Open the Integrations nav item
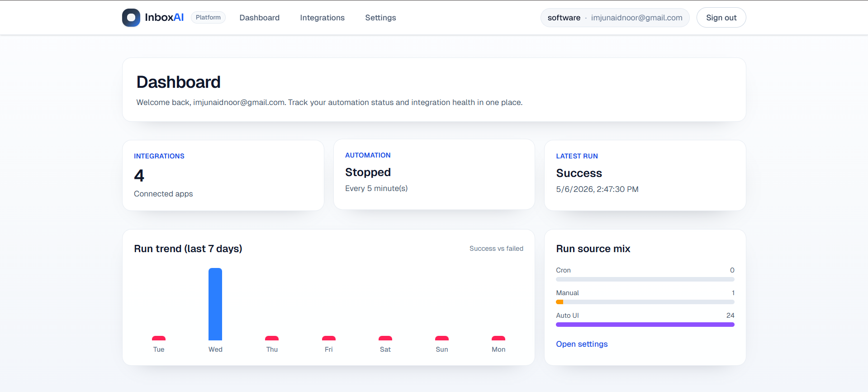The image size is (868, 392). pos(323,18)
